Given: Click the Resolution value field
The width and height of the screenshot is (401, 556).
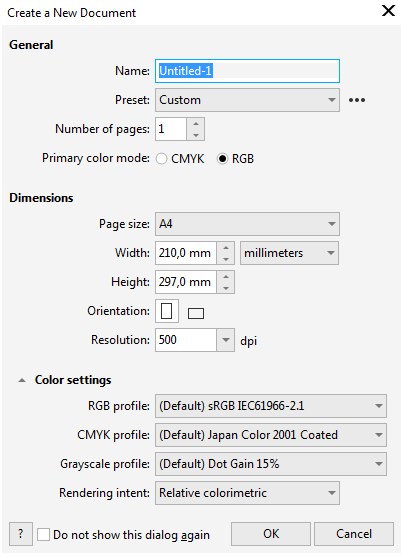Looking at the screenshot, I should (186, 340).
